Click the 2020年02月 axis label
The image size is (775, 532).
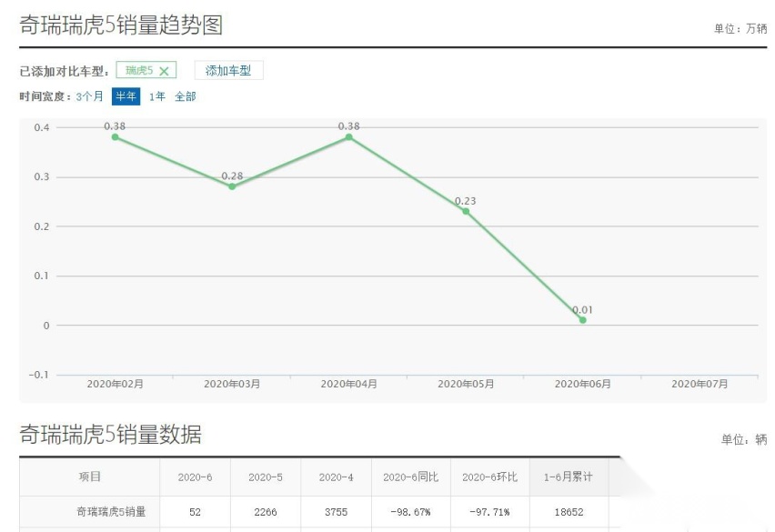click(x=116, y=384)
